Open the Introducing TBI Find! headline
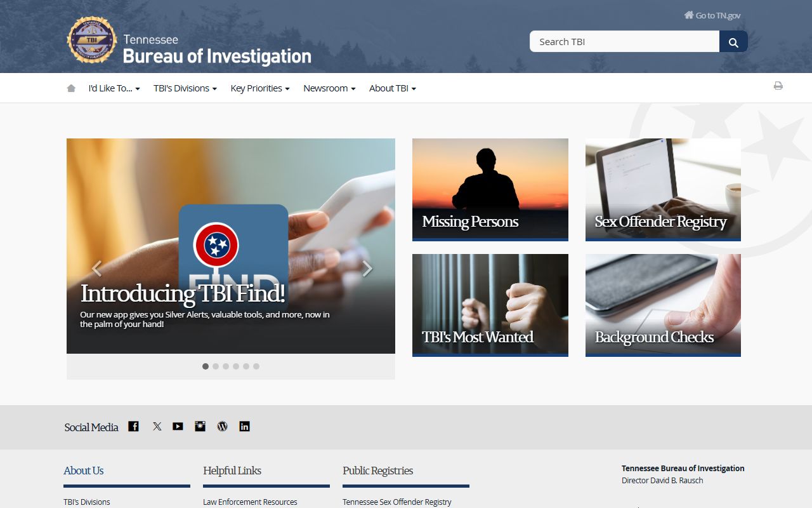Image resolution: width=812 pixels, height=508 pixels. [x=183, y=293]
